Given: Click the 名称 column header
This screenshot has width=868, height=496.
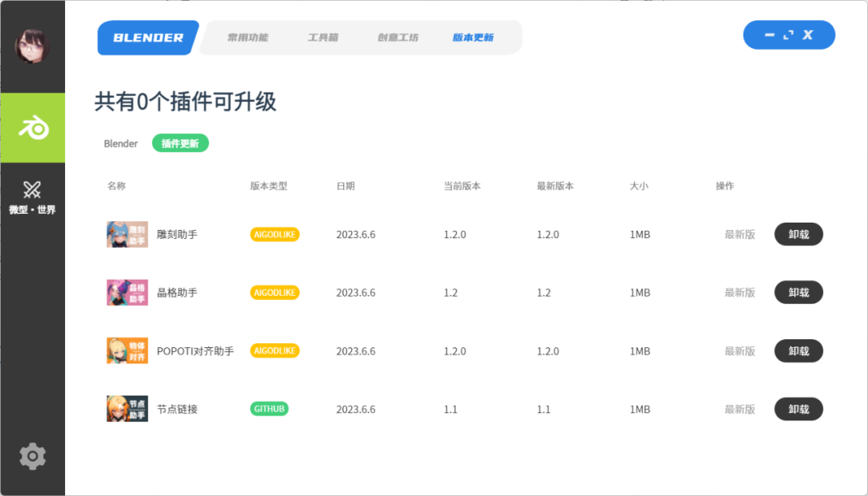Looking at the screenshot, I should pyautogui.click(x=117, y=186).
